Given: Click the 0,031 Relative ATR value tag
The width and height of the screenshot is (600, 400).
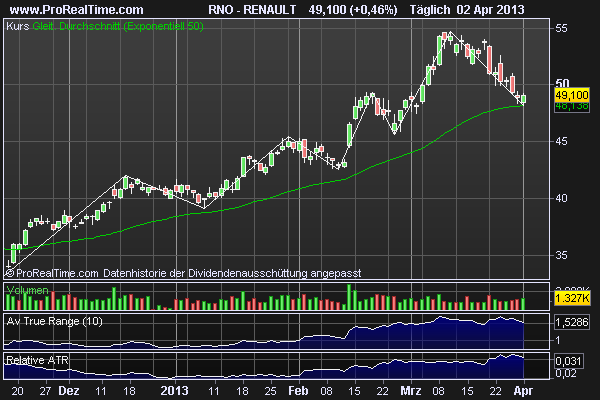Looking at the screenshot, I should point(568,361).
